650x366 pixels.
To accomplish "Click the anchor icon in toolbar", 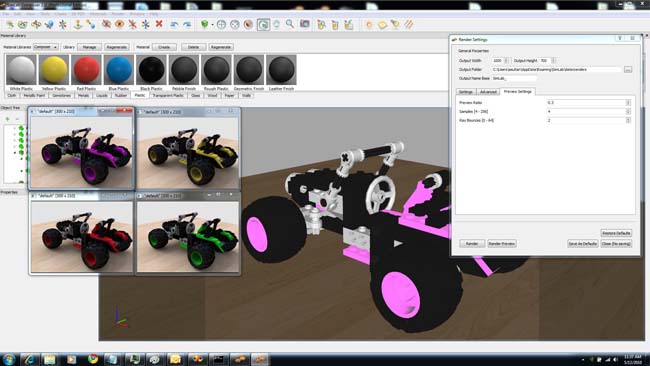I will (78, 24).
